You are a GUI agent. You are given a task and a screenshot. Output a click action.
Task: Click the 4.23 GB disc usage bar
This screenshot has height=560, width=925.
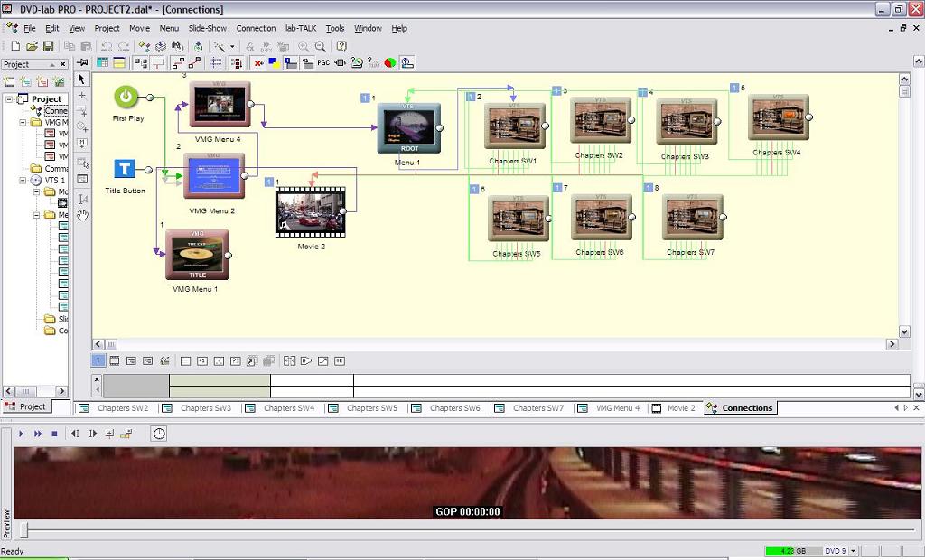[x=793, y=551]
